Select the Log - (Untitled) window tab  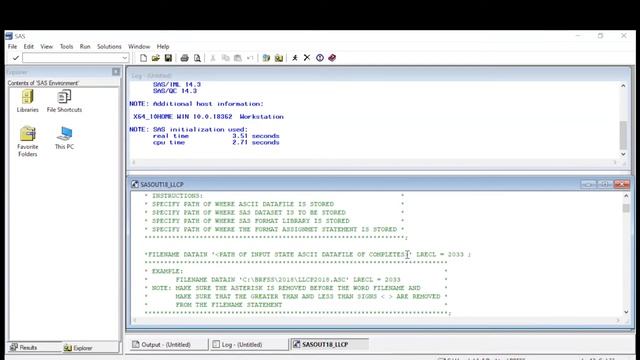[249, 344]
